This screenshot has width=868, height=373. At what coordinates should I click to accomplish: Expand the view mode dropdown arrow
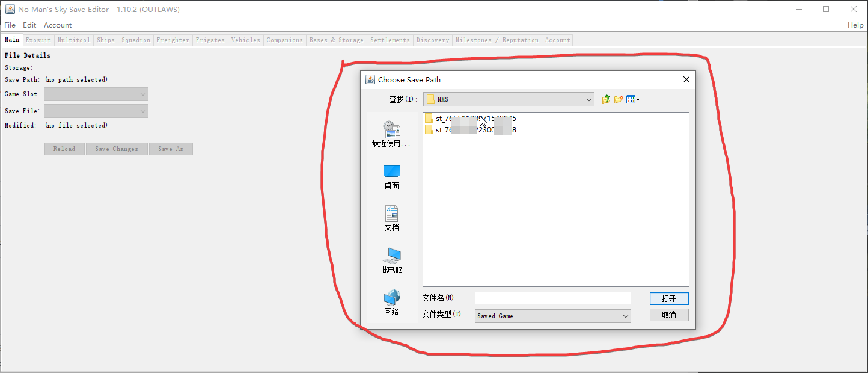click(x=638, y=99)
